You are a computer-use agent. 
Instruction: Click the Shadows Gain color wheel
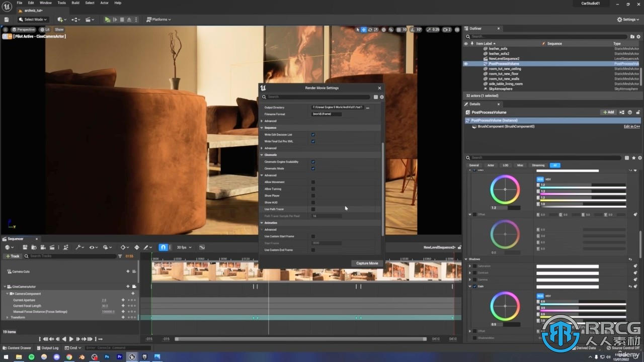click(505, 306)
